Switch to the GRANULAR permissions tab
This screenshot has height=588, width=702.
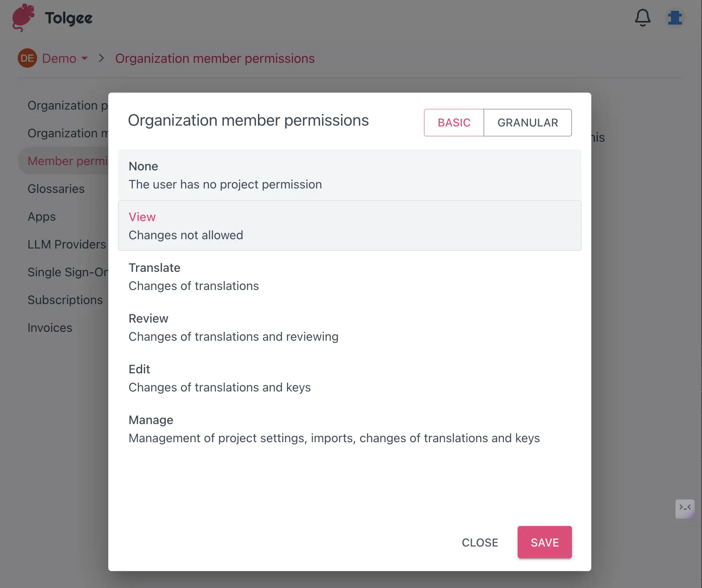(x=528, y=122)
